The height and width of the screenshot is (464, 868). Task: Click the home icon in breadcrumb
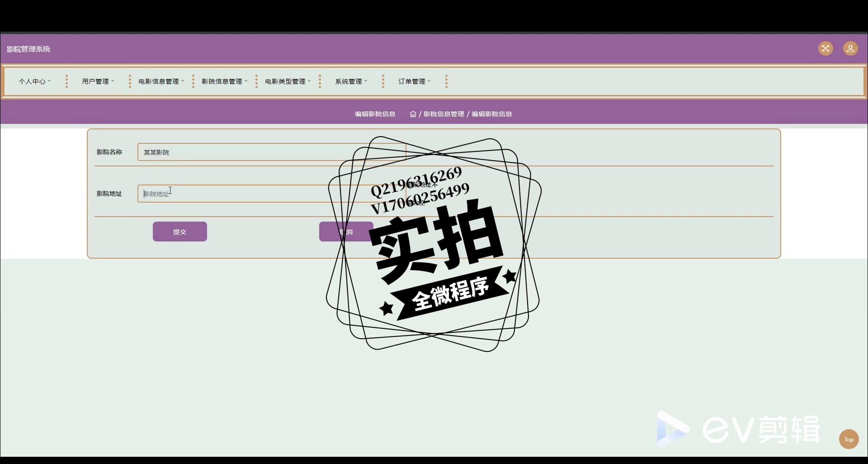tap(413, 114)
